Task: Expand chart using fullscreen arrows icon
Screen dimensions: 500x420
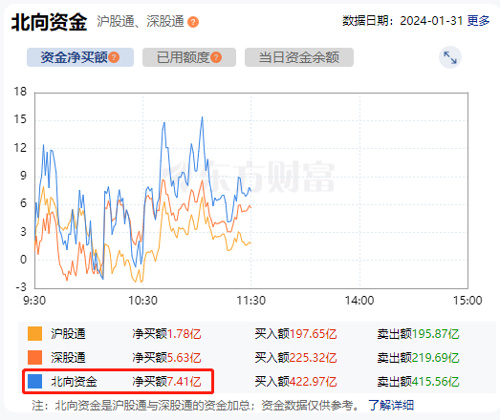Action: 450,57
